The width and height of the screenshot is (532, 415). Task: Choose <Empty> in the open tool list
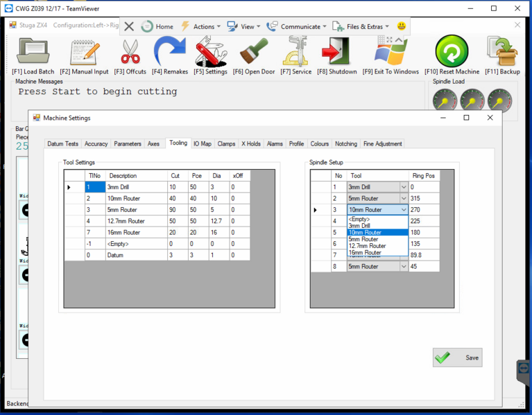coord(377,219)
